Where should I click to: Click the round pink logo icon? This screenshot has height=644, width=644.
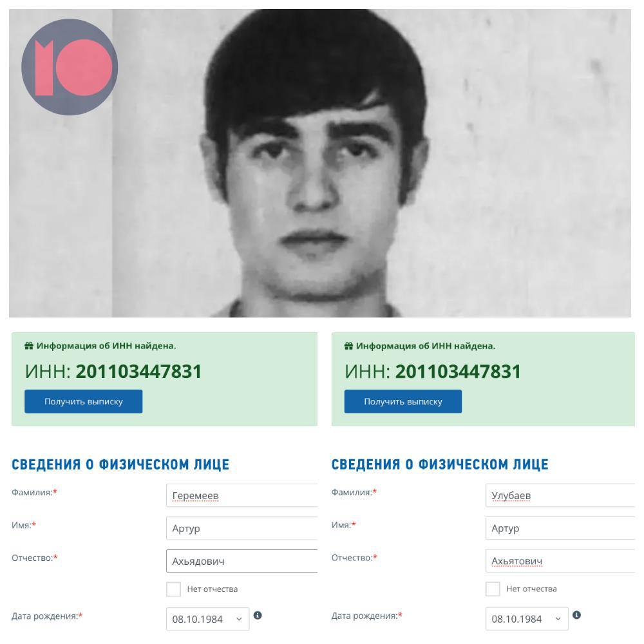pyautogui.click(x=70, y=67)
